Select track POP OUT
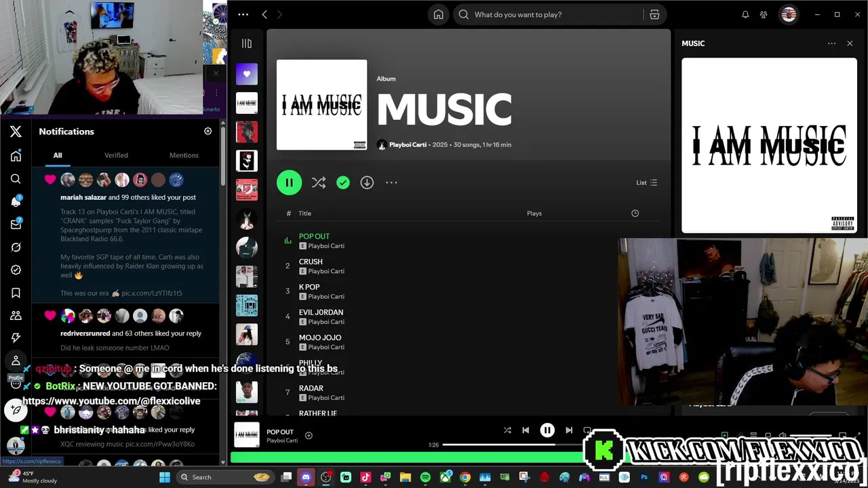Viewport: 868px width, 488px height. click(x=314, y=237)
